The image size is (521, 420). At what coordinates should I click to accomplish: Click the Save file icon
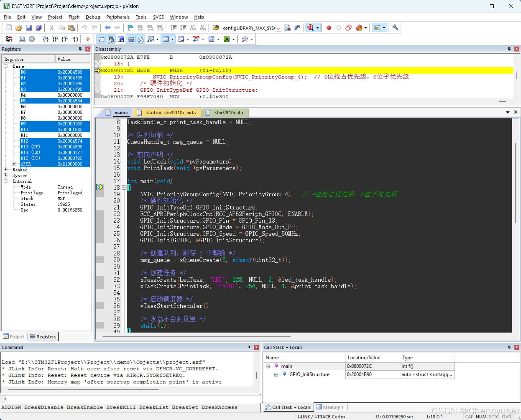click(29, 28)
